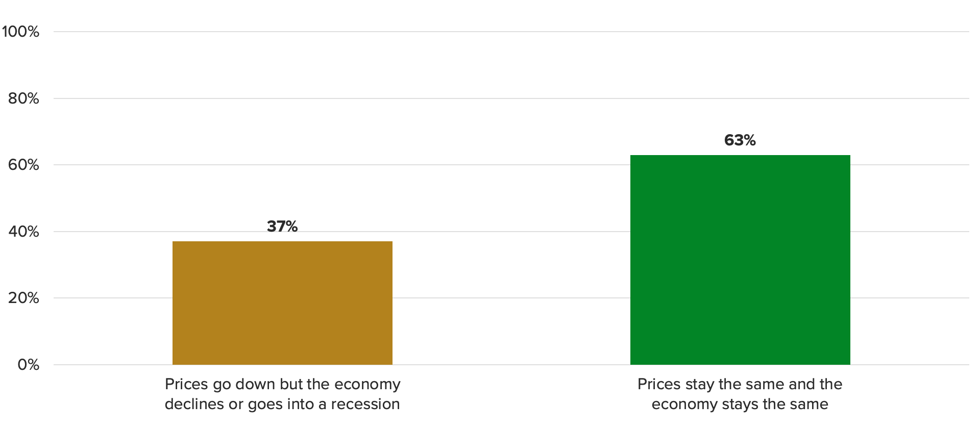Viewport: 980px width, 428px height.
Task: Click the 60% y-axis label
Action: coord(23,165)
